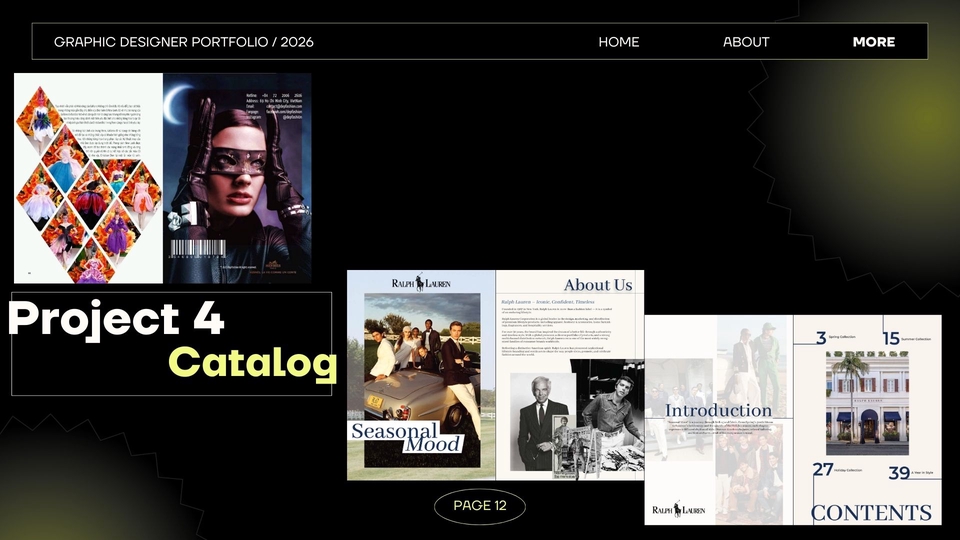Viewport: 960px width, 540px height.
Task: Select page number 15 Summer Collection
Action: point(892,339)
